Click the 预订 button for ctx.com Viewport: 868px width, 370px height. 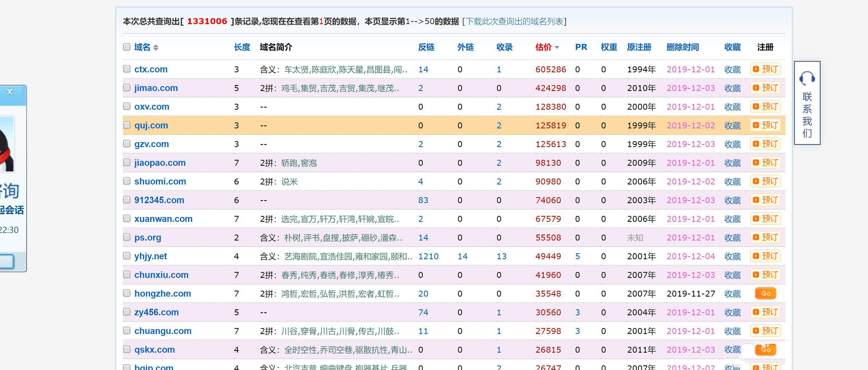pos(766,69)
